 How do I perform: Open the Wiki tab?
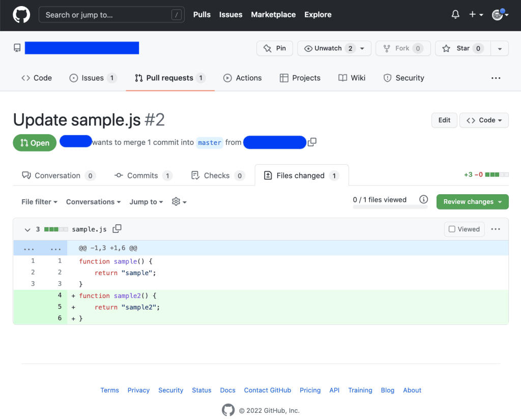pyautogui.click(x=352, y=78)
